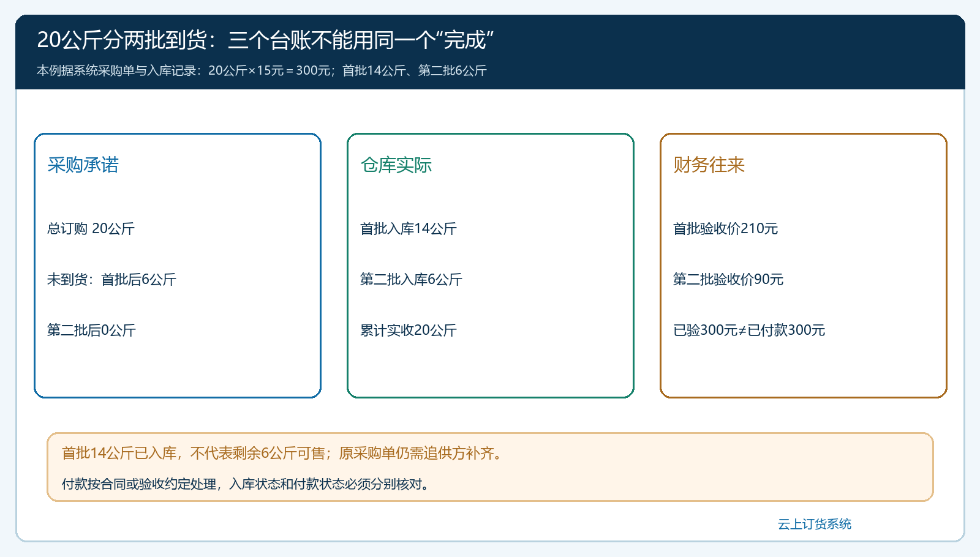980x557 pixels.
Task: Open the 云上订货系统 footer link
Action: pos(814,524)
